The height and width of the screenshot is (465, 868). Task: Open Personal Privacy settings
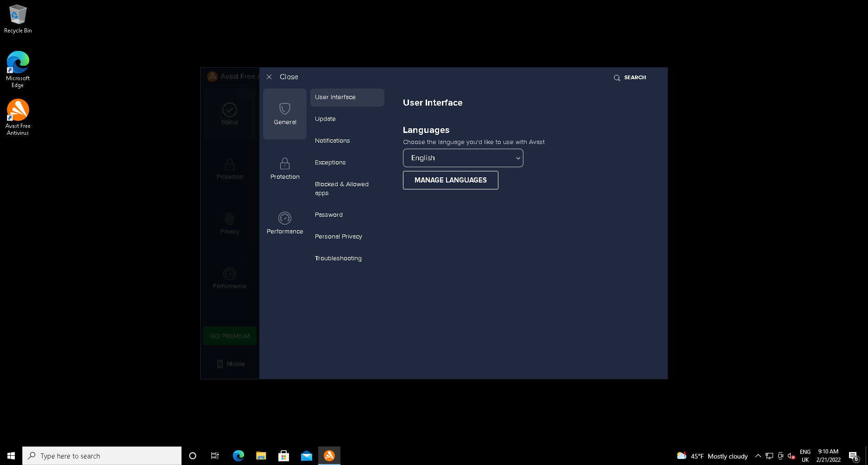pyautogui.click(x=347, y=237)
